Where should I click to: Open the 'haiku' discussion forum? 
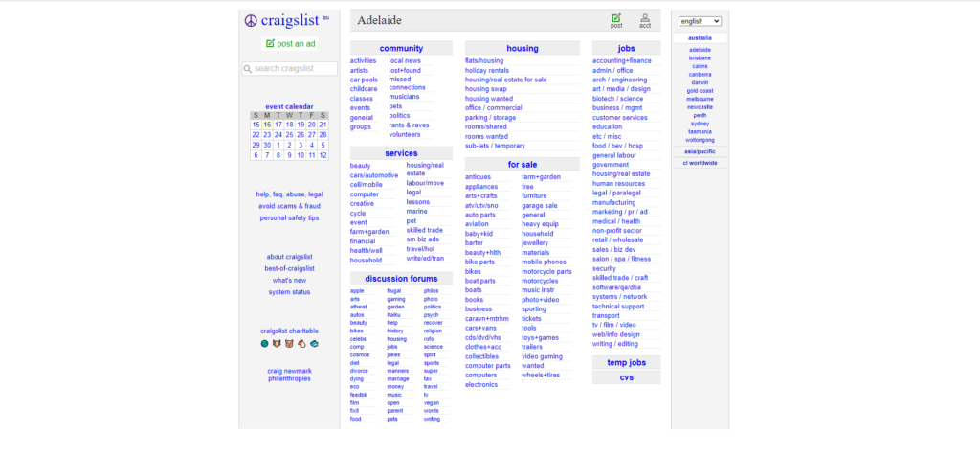[x=393, y=314]
